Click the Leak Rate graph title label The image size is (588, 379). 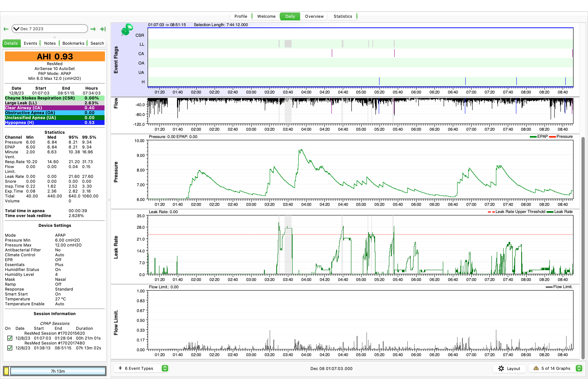click(x=116, y=247)
